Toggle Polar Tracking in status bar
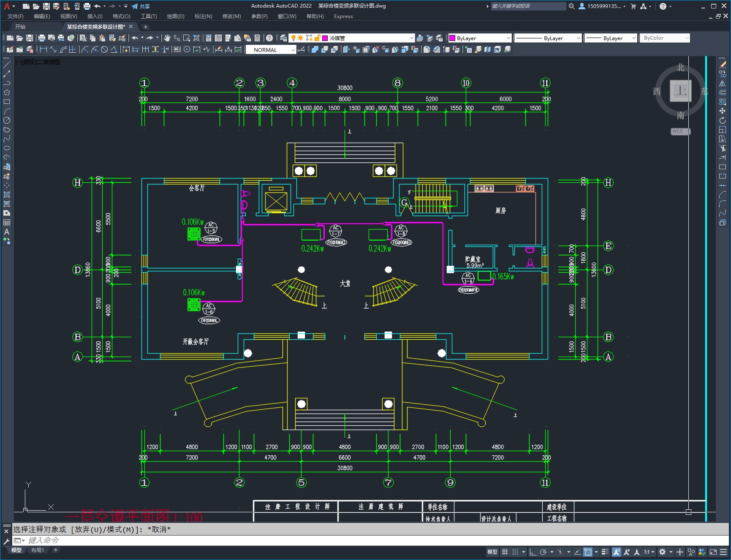731x560 pixels. 543,552
